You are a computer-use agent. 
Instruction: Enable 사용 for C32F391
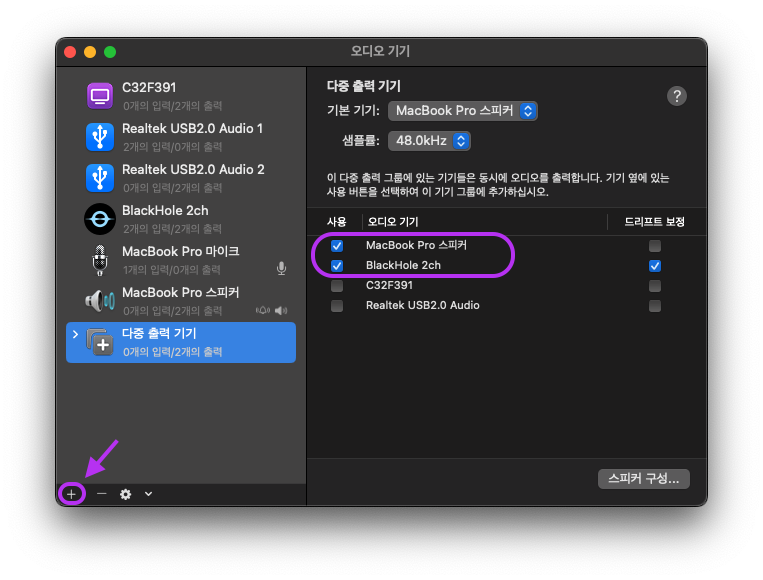click(x=337, y=286)
